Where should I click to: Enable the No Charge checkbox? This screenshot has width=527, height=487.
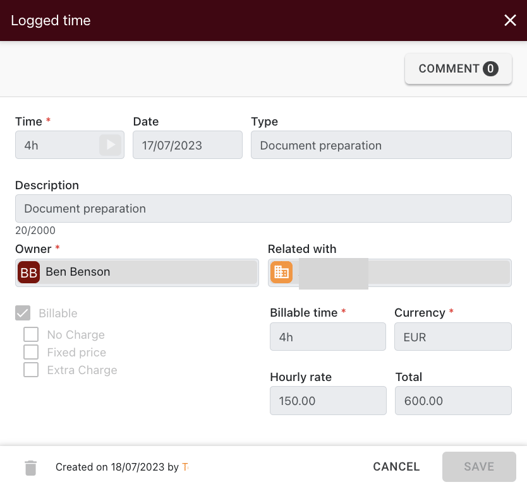[x=31, y=334]
